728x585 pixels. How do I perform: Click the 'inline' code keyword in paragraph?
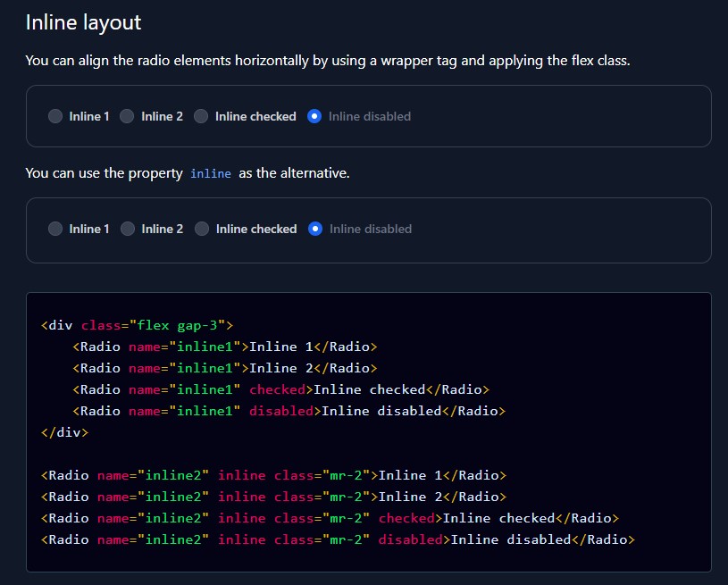point(211,173)
